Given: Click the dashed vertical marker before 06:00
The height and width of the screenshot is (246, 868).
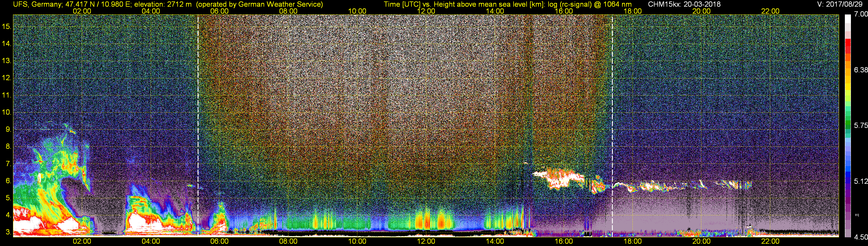Looking at the screenshot, I should tap(198, 125).
